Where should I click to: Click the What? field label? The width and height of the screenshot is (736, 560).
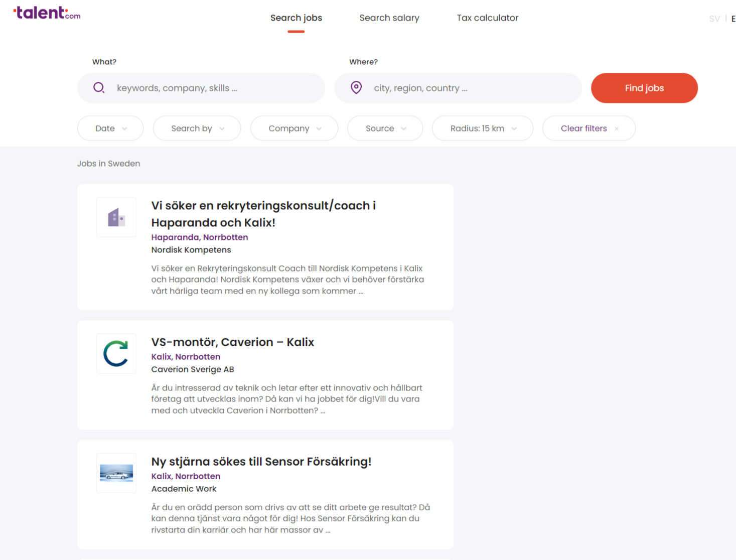[x=104, y=62]
